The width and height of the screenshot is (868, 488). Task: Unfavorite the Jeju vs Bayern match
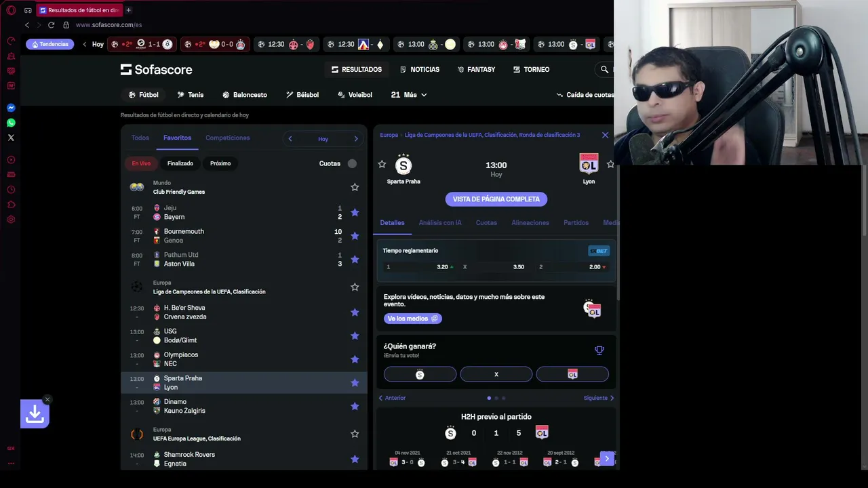(355, 212)
